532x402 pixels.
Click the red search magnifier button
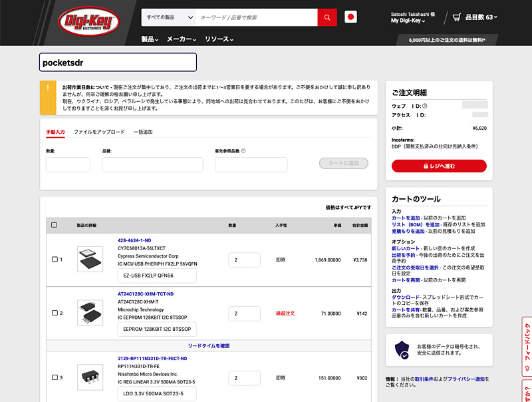(327, 17)
